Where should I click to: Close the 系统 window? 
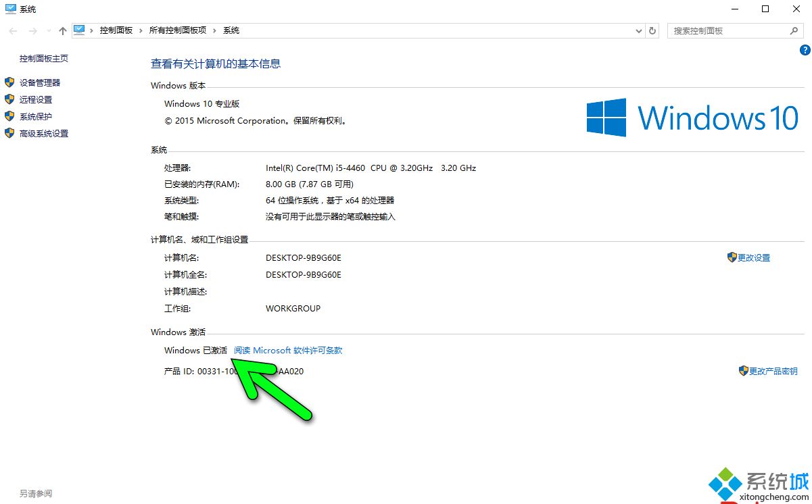pos(796,9)
